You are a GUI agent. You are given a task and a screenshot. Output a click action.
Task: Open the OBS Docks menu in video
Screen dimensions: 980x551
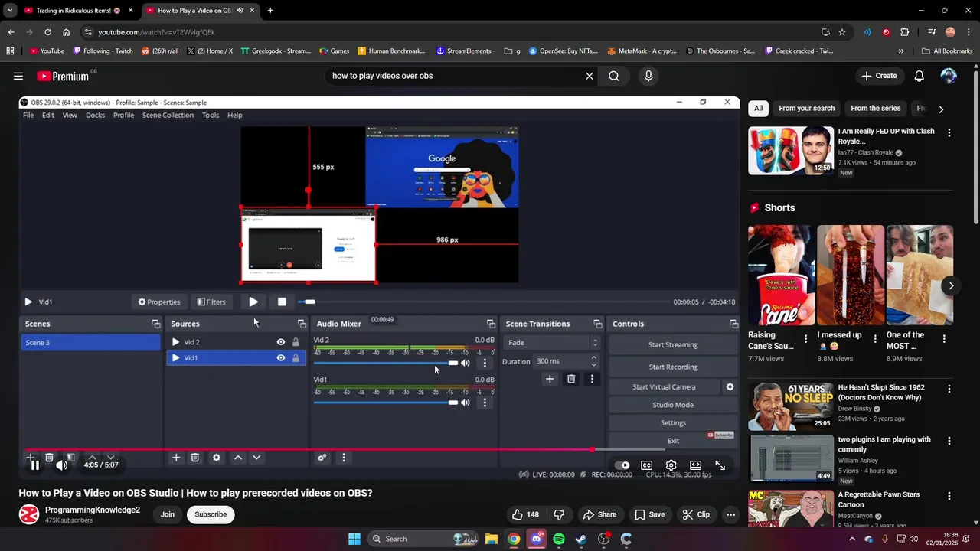95,115
